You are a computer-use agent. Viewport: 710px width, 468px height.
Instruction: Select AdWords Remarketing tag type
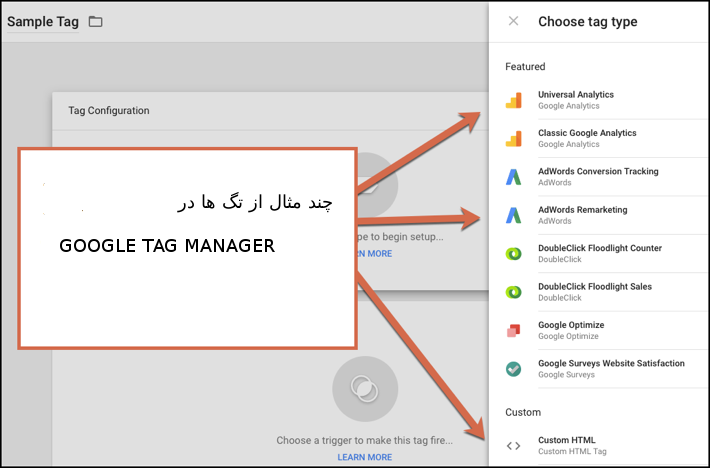coord(599,215)
